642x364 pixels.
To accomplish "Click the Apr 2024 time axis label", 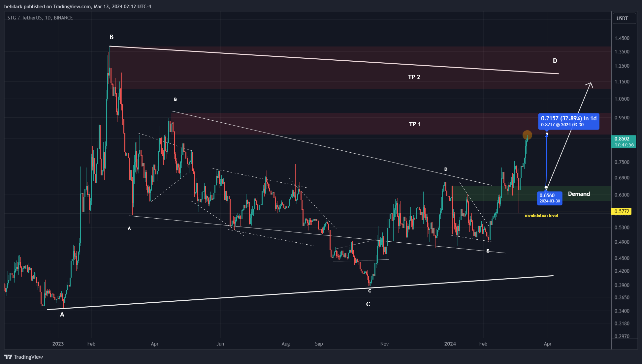I will 548,344.
